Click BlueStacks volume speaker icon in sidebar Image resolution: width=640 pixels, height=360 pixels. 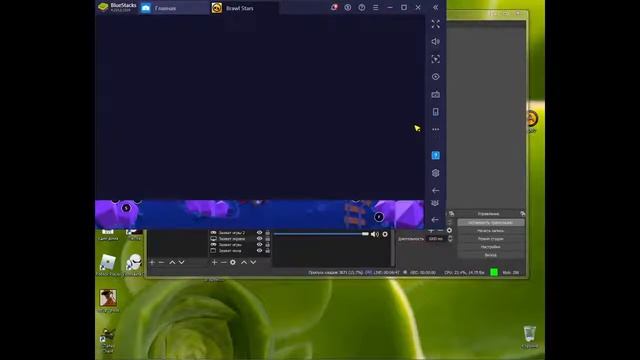[x=436, y=42]
